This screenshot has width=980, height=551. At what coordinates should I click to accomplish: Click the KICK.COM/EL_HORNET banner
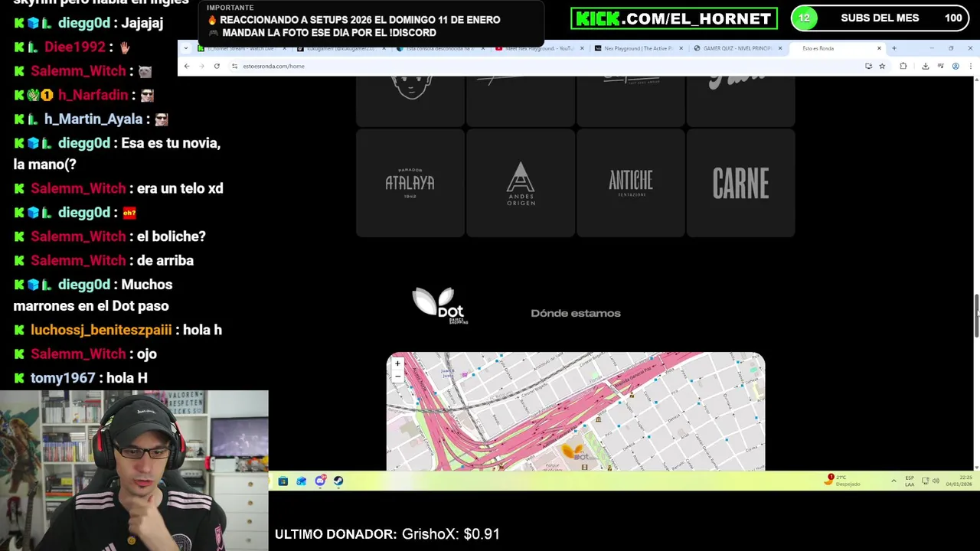674,18
